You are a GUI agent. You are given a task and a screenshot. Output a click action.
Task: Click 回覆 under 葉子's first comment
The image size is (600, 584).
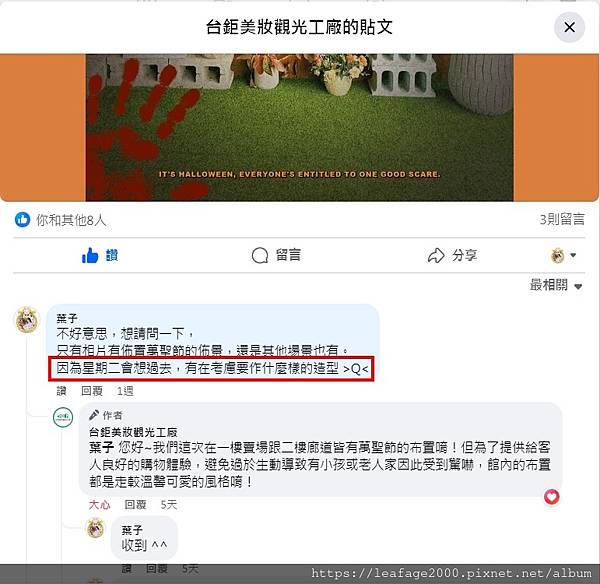pyautogui.click(x=92, y=391)
